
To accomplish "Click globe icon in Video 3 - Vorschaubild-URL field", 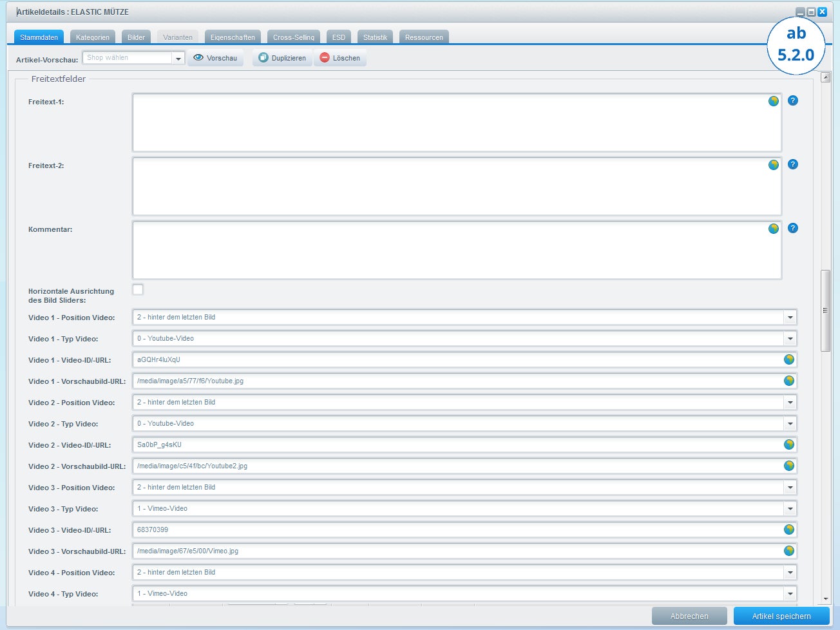I will tap(788, 551).
